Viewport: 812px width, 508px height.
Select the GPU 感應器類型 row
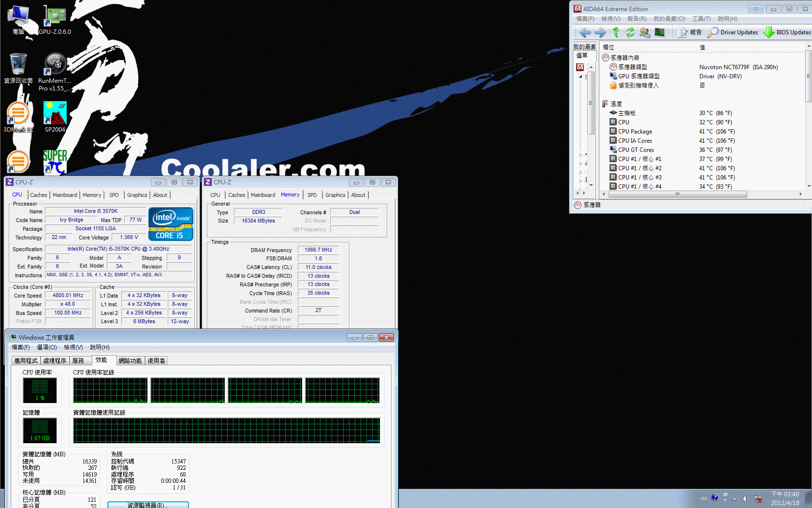(702, 76)
